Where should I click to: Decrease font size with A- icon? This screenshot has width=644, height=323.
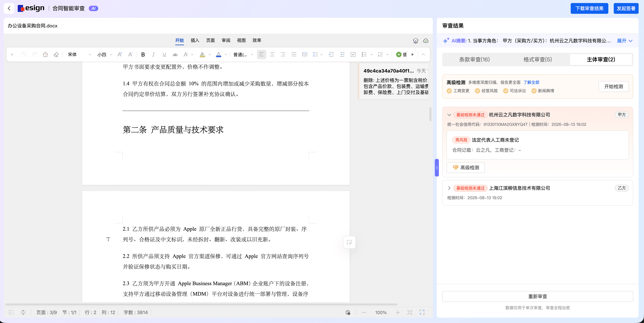(x=130, y=54)
